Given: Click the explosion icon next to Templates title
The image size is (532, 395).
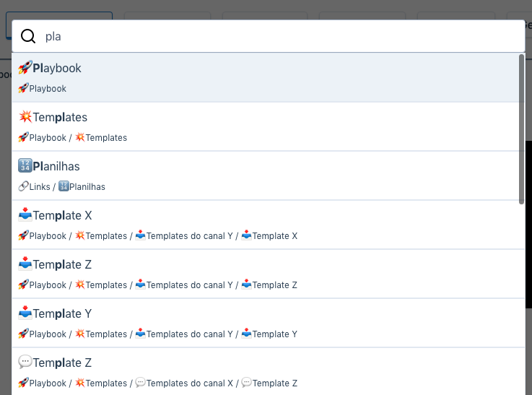Looking at the screenshot, I should pyautogui.click(x=25, y=117).
